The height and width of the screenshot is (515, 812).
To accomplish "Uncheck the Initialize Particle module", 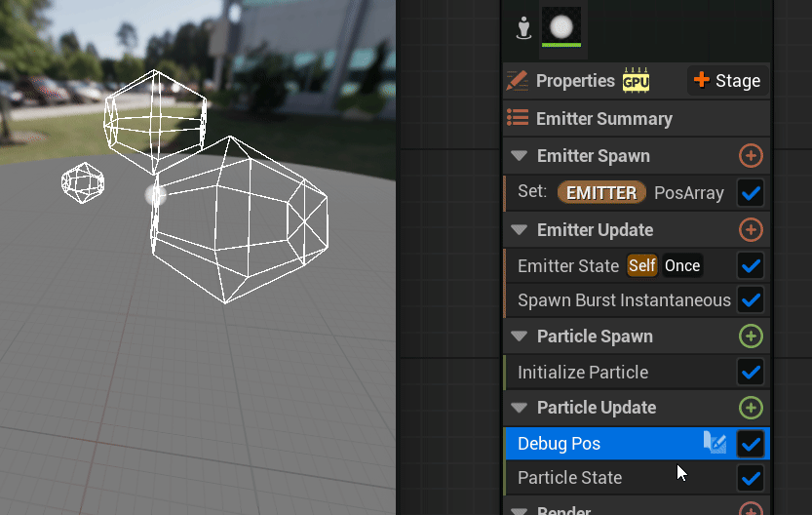I will tap(751, 373).
